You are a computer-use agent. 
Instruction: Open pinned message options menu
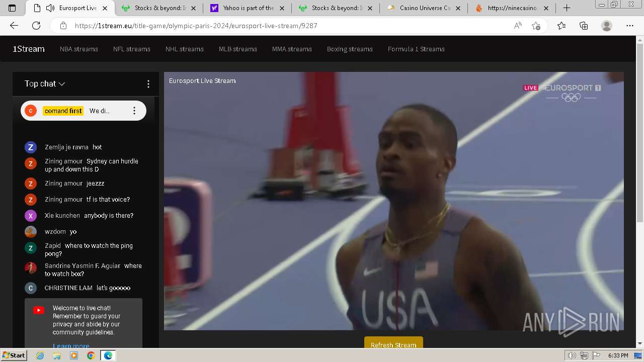(x=134, y=111)
